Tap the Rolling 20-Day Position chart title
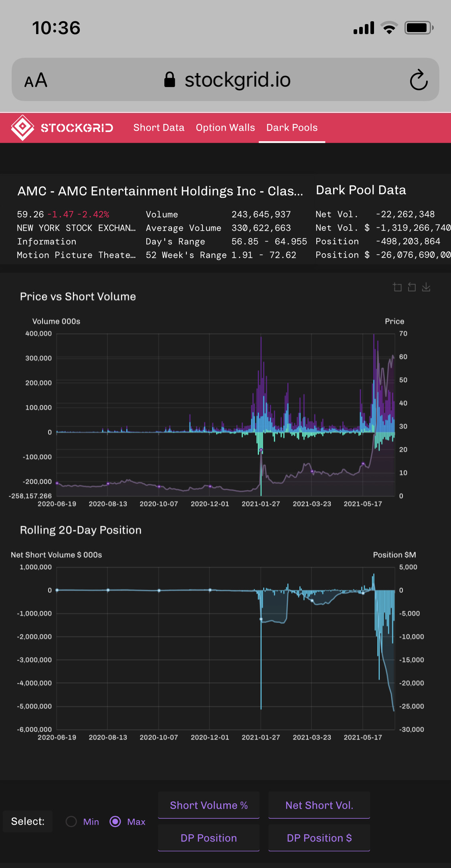 click(81, 530)
